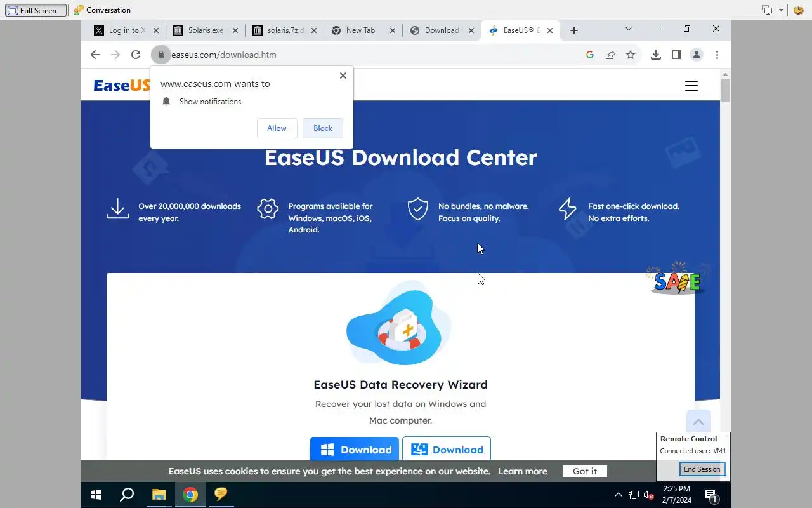
Task: Download Data Recovery Wizard for Mac
Action: [x=447, y=450]
